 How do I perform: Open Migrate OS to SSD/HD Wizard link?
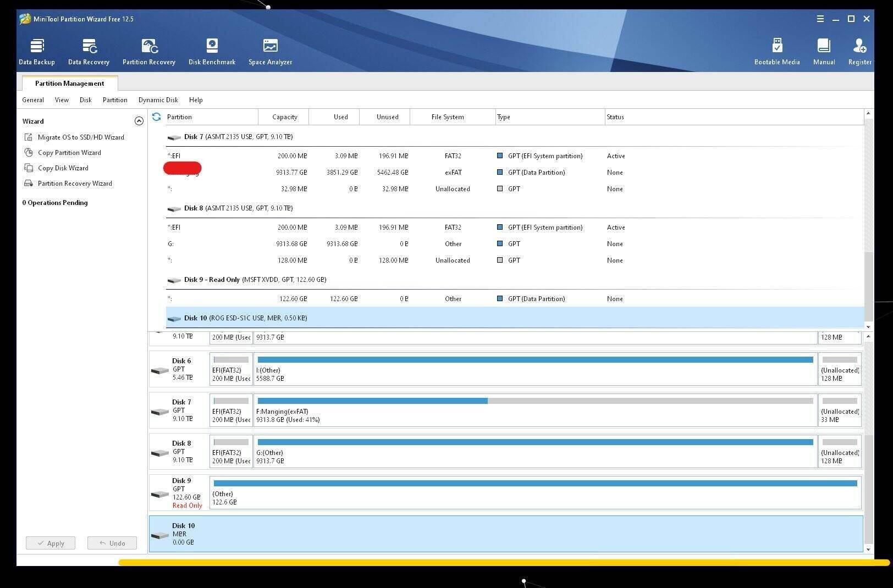tap(81, 137)
